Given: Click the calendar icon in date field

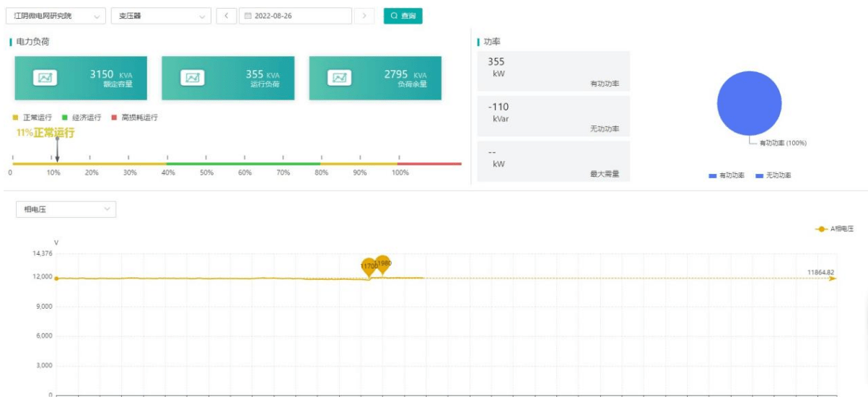Looking at the screenshot, I should point(248,16).
